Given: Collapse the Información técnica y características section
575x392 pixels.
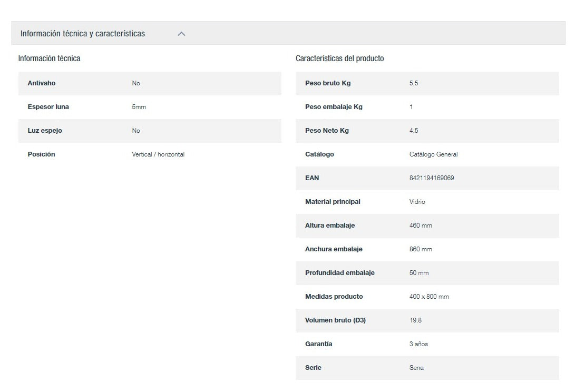Looking at the screenshot, I should 83,34.
